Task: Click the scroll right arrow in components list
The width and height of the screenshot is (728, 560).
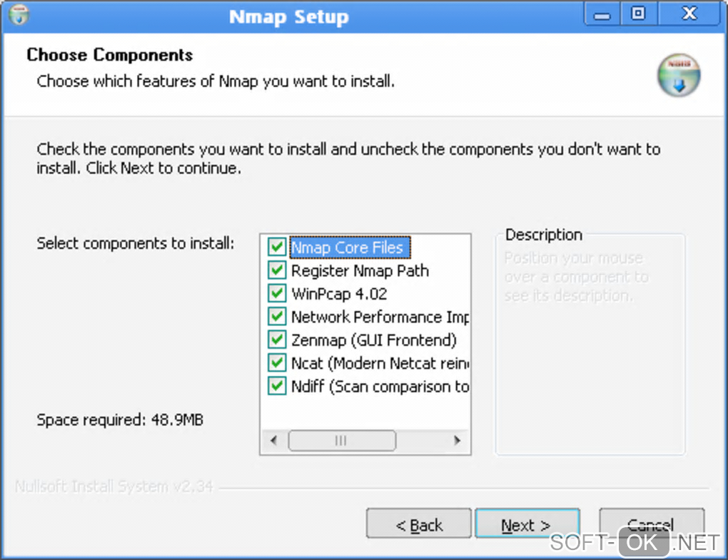Action: (457, 441)
